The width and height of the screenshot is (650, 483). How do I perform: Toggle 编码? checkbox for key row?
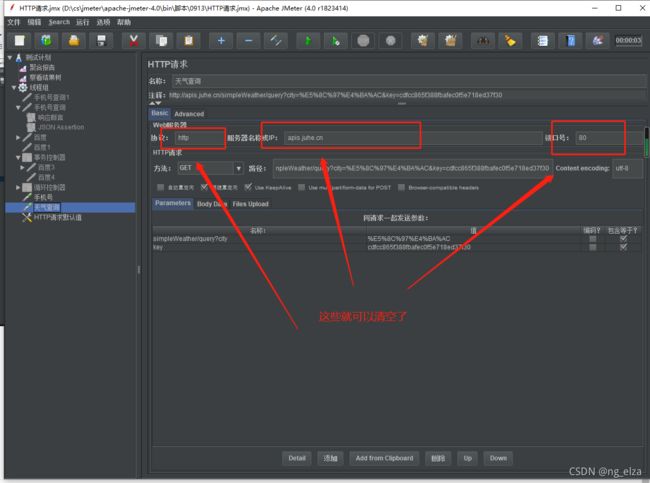(x=593, y=247)
